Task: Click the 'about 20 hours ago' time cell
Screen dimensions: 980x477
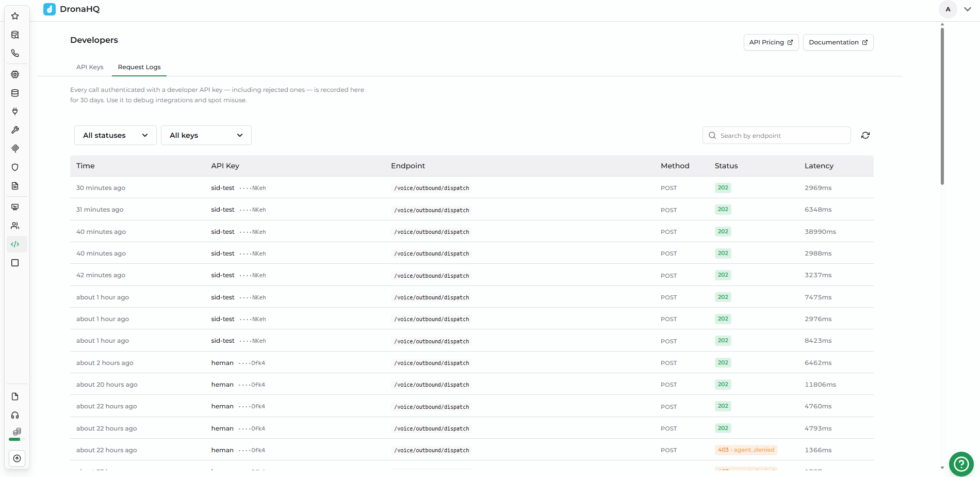Action: coord(107,385)
